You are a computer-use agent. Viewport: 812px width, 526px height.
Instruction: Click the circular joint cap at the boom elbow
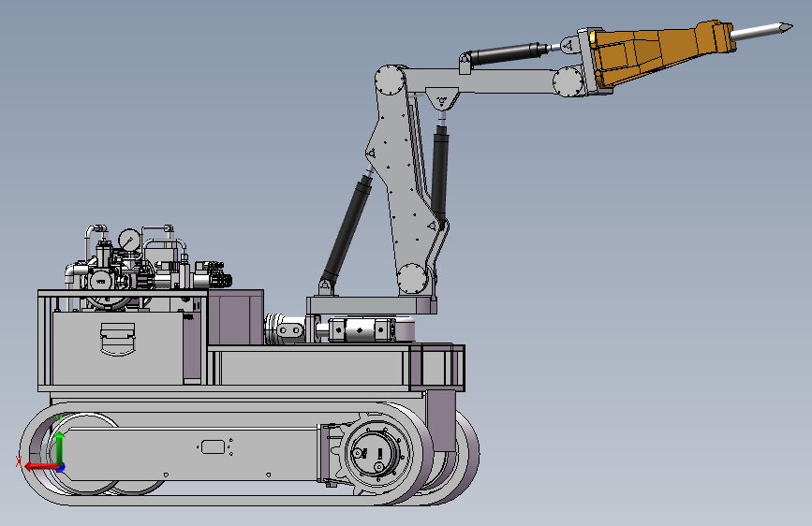coord(390,80)
